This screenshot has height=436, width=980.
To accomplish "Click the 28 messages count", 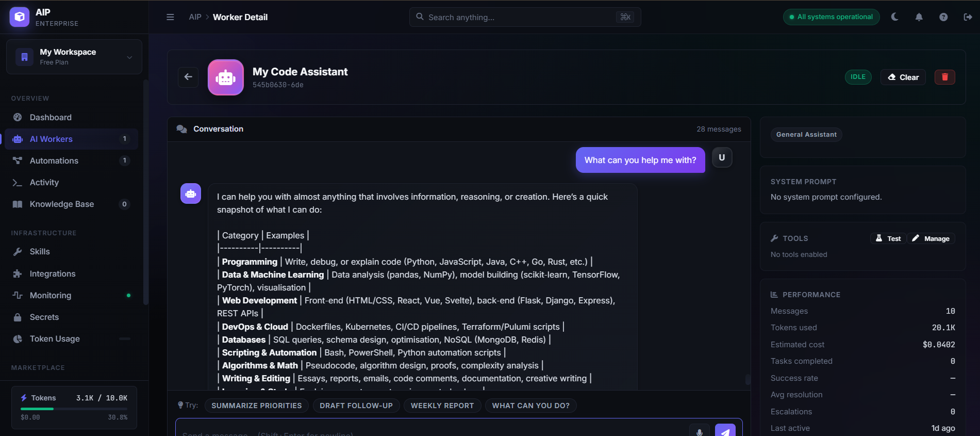I will point(719,129).
